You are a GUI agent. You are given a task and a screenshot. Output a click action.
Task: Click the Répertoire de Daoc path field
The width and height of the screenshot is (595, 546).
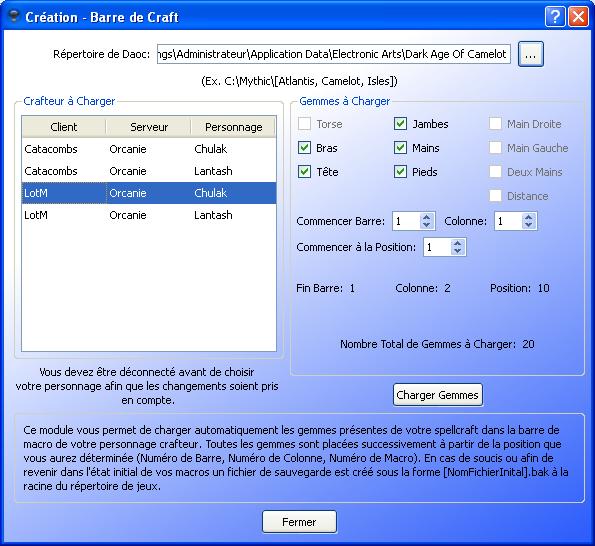point(334,54)
